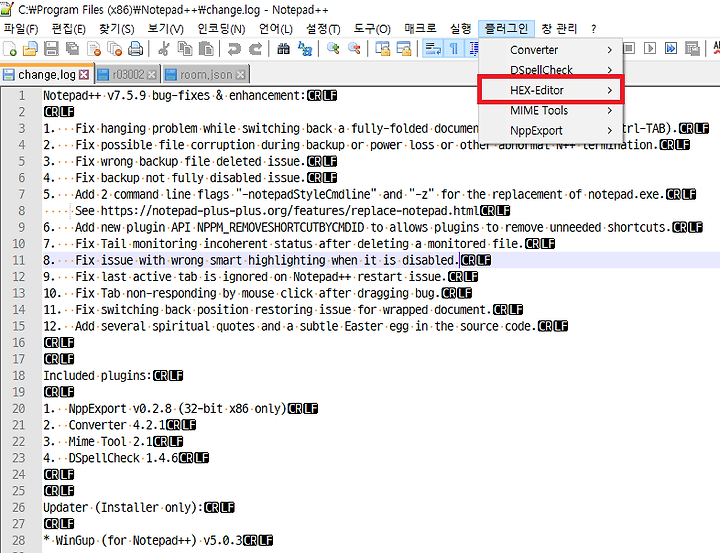Open Find with binoculars icon
The height and width of the screenshot is (553, 720).
[x=283, y=49]
